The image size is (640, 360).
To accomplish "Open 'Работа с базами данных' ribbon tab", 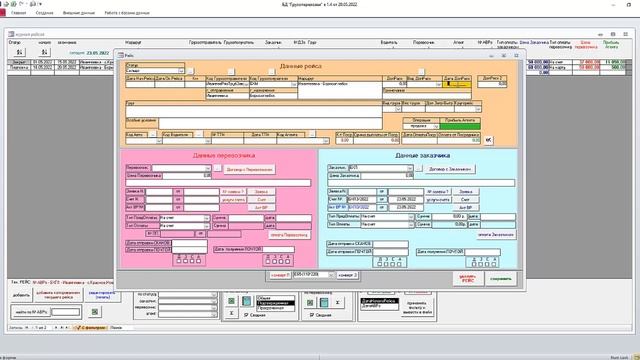I will 127,13.
